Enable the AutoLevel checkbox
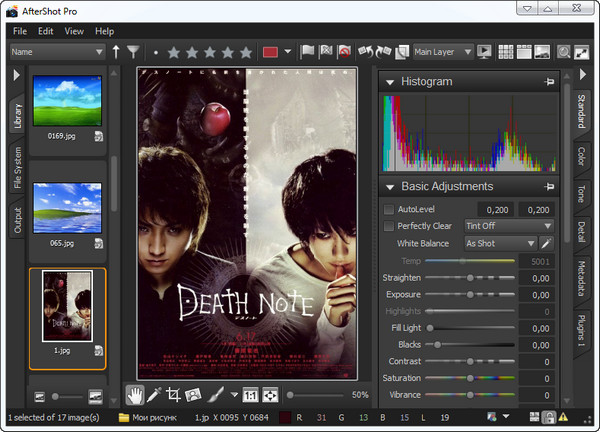 coord(389,209)
